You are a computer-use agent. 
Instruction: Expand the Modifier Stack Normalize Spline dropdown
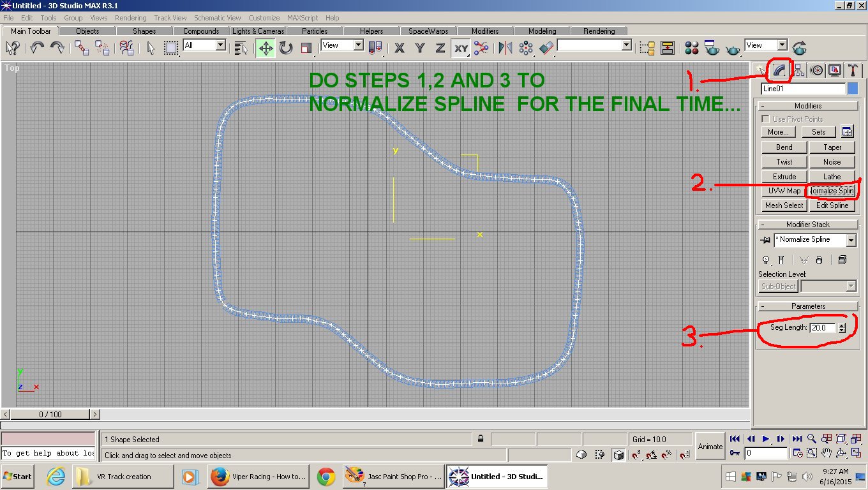851,240
